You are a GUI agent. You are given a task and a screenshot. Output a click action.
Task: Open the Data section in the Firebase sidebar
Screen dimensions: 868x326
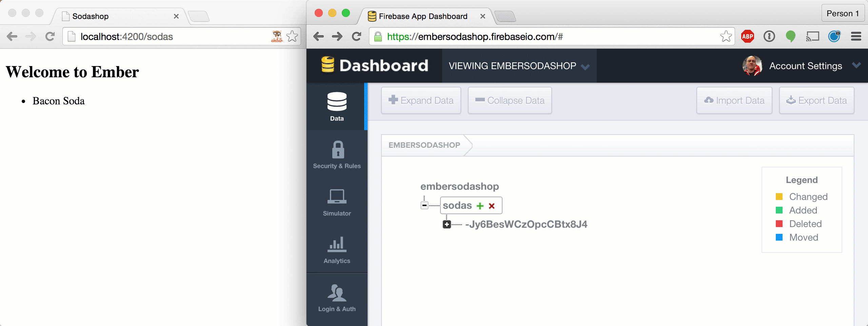point(337,106)
